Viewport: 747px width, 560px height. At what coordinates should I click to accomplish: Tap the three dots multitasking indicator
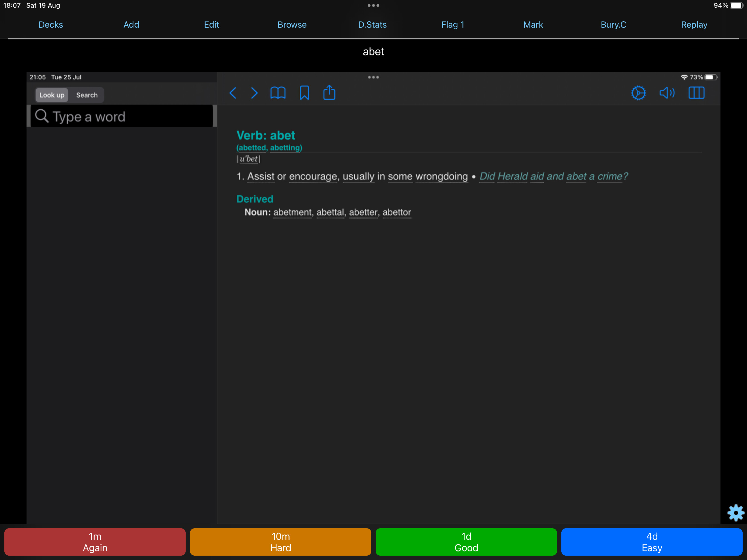[x=373, y=5]
